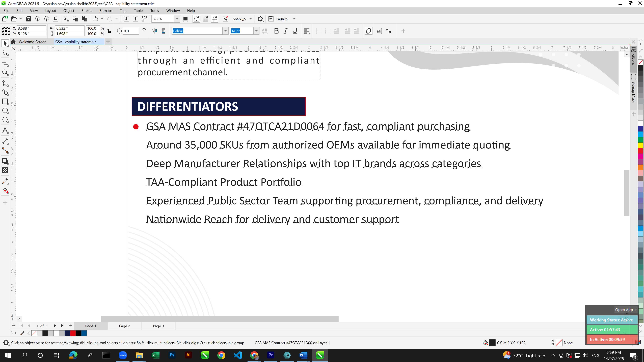The image size is (644, 362).
Task: Select the Interactive Fill tool
Action: tap(5, 190)
